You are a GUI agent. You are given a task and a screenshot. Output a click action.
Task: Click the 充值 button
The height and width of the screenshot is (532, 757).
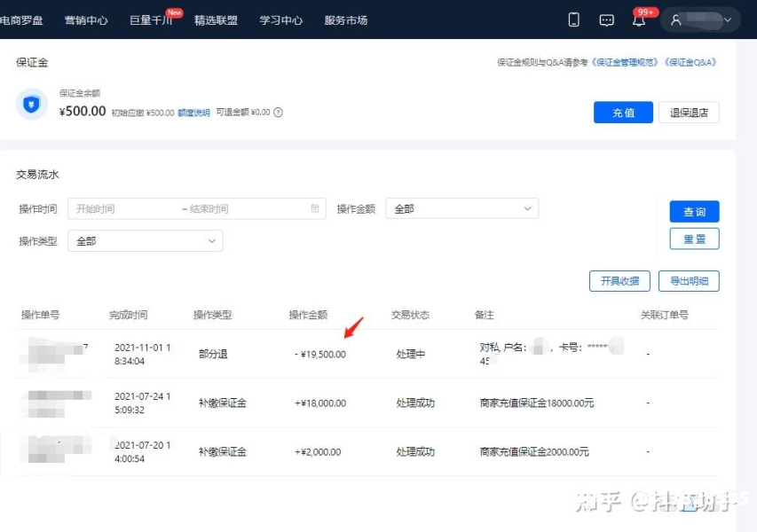click(x=623, y=113)
